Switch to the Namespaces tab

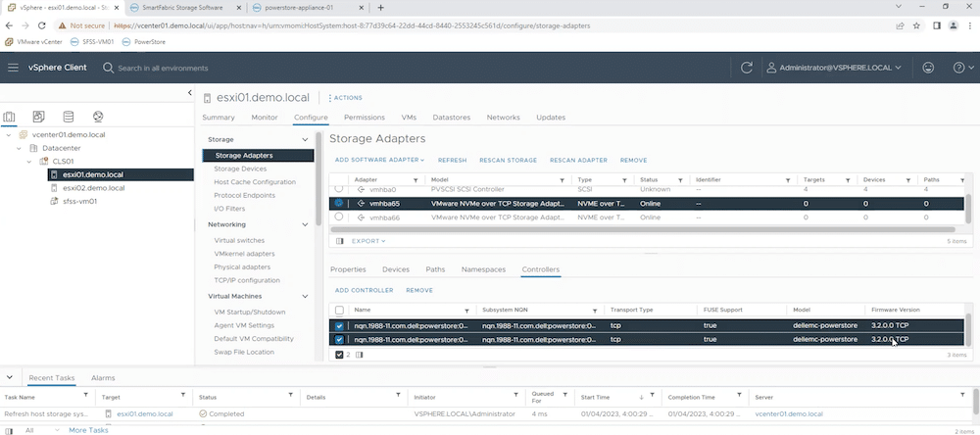pos(483,269)
